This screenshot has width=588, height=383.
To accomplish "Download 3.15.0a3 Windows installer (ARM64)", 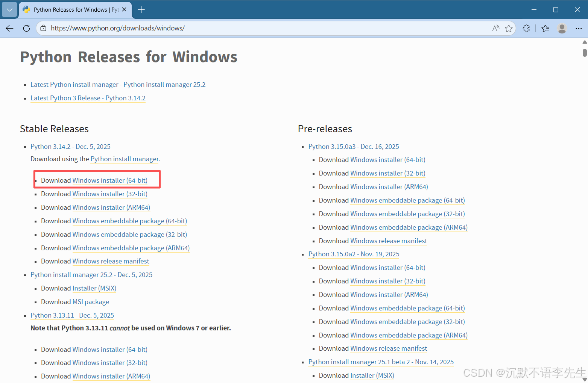I will click(x=389, y=187).
